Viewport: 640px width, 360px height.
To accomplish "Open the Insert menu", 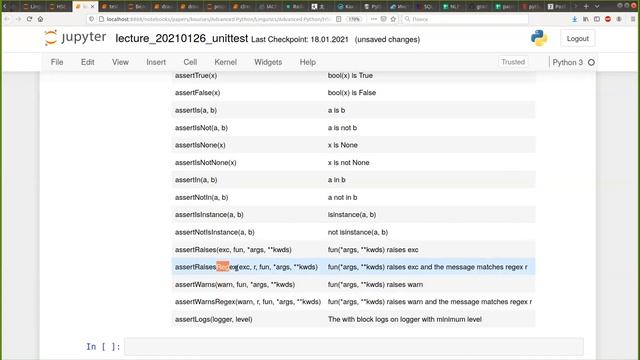I will click(156, 62).
